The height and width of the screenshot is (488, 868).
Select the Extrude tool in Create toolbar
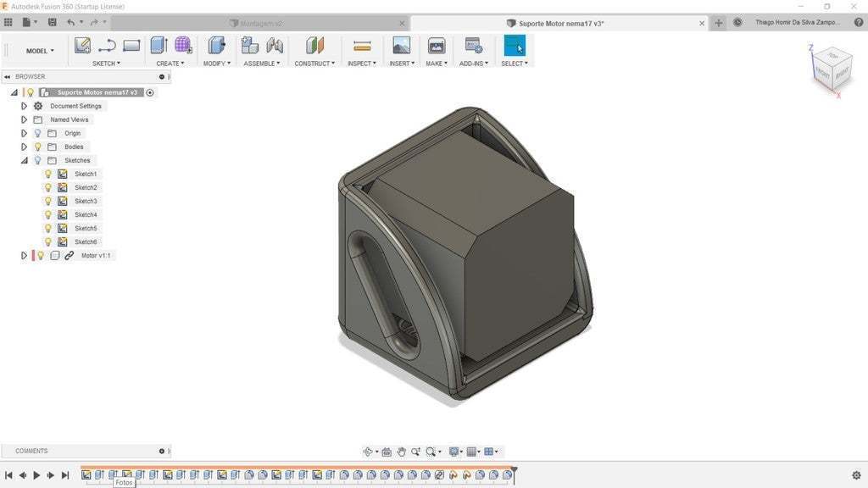click(158, 44)
